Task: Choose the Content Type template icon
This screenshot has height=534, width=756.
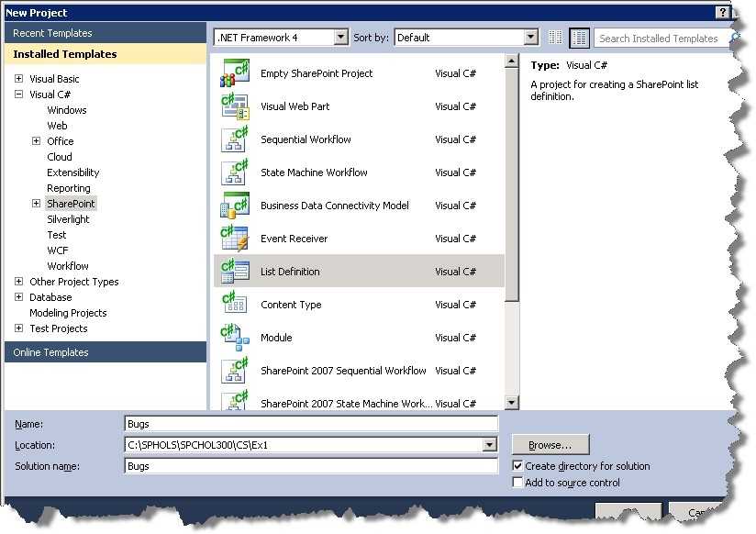Action: coord(235,305)
